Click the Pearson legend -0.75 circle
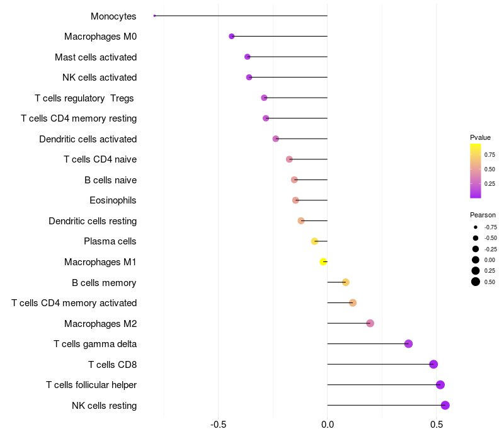Screen dimensions: 504x441 [476, 227]
